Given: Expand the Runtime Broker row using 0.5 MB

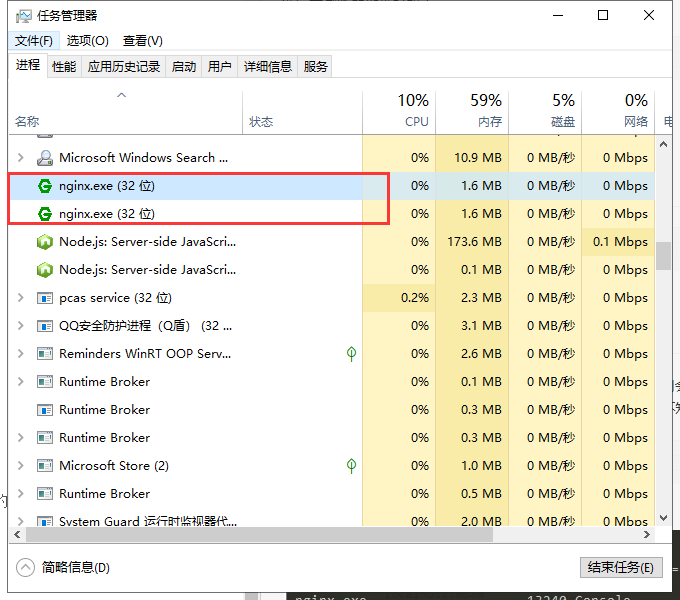Looking at the screenshot, I should [20, 493].
